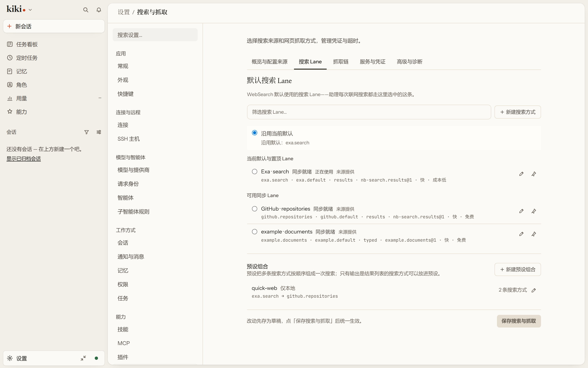The image size is (588, 368).
Task: Edit the quick-web preset
Action: click(x=533, y=290)
